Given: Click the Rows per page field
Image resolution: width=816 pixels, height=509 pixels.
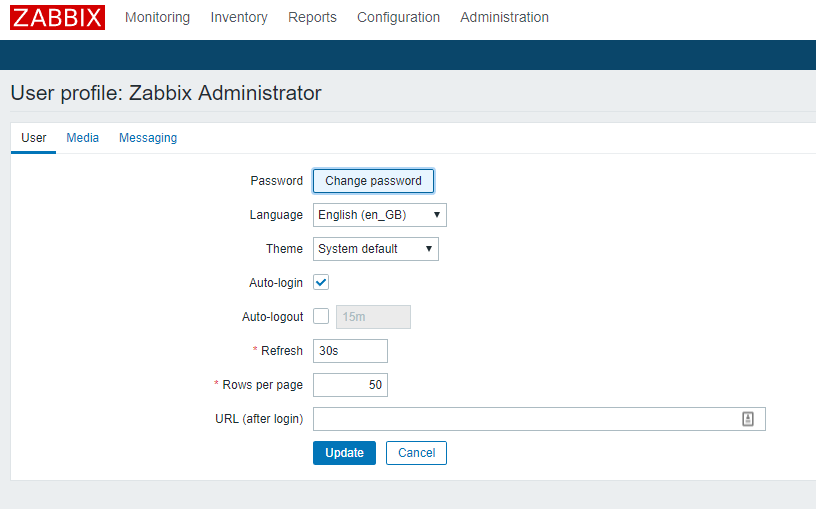Looking at the screenshot, I should click(x=350, y=385).
